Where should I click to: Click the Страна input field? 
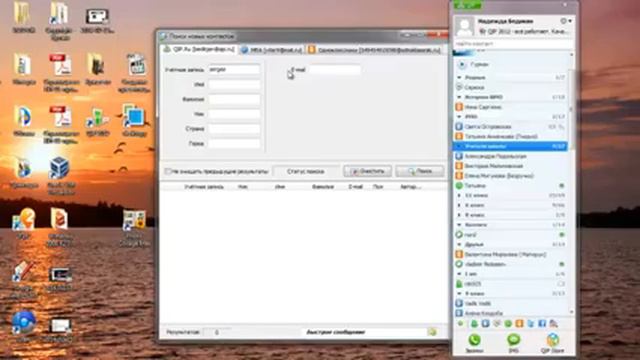click(234, 129)
